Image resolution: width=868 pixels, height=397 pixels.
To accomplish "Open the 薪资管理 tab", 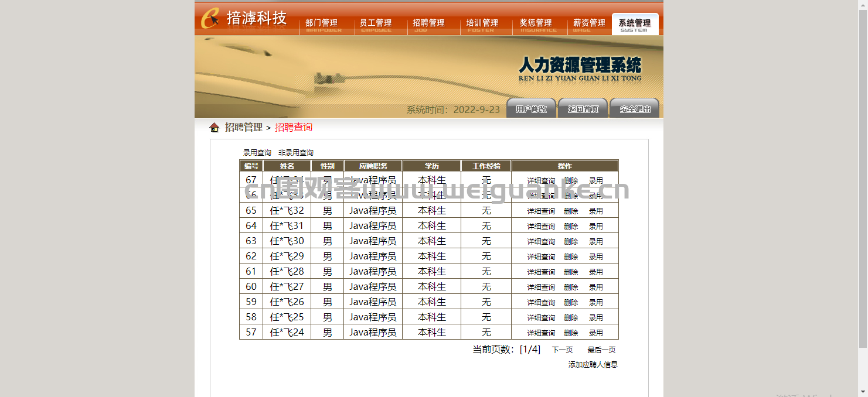I will (589, 24).
